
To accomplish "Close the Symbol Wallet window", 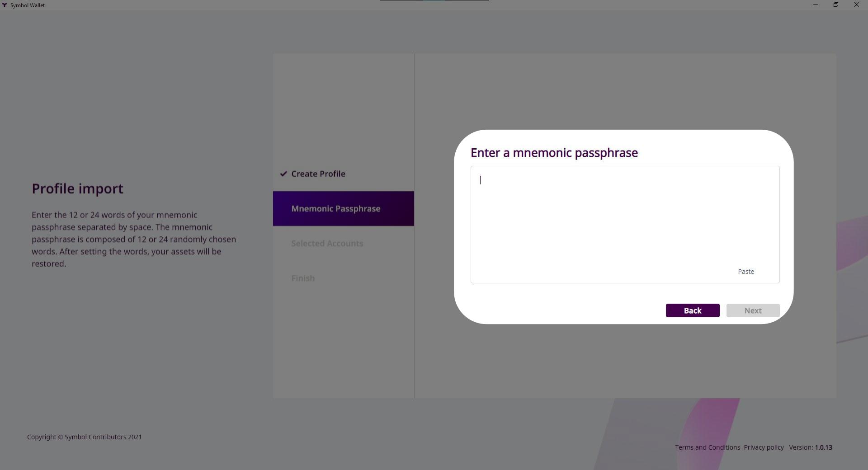I will pyautogui.click(x=856, y=5).
